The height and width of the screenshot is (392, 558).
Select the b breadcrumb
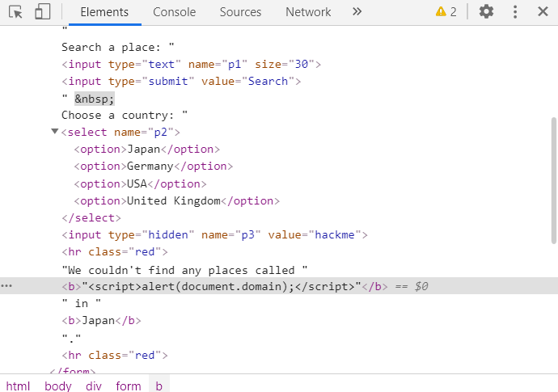(x=159, y=386)
